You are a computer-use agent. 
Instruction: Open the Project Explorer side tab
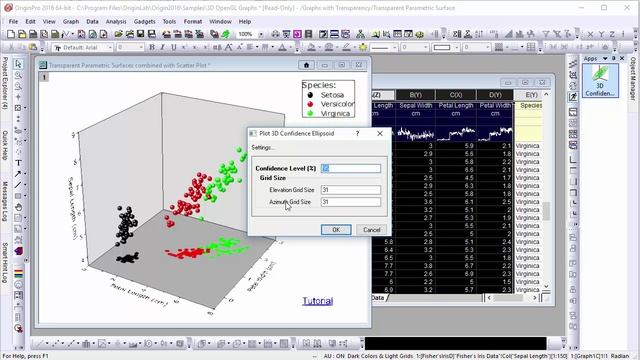[x=4, y=83]
